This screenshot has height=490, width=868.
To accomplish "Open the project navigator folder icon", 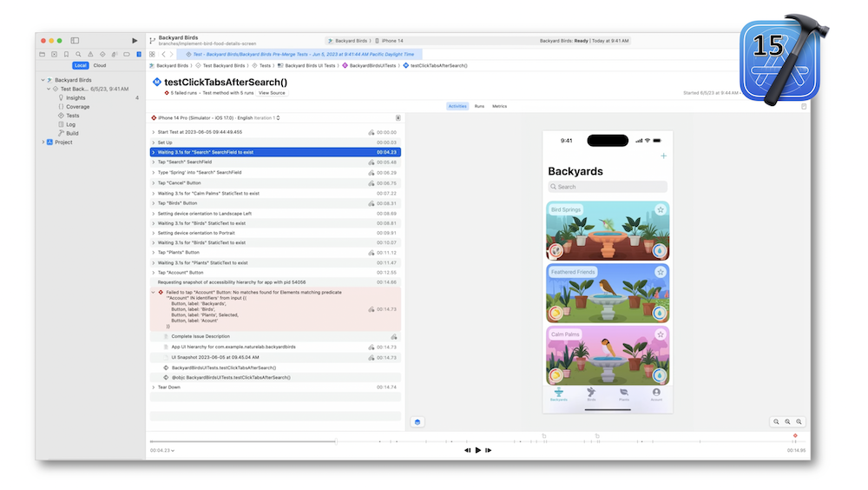I will 42,55.
